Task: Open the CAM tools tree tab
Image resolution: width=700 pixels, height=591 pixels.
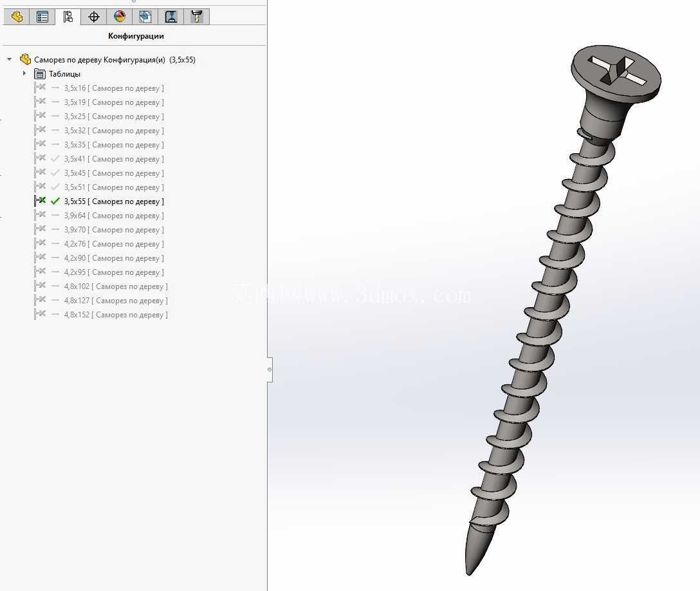Action: (196, 17)
